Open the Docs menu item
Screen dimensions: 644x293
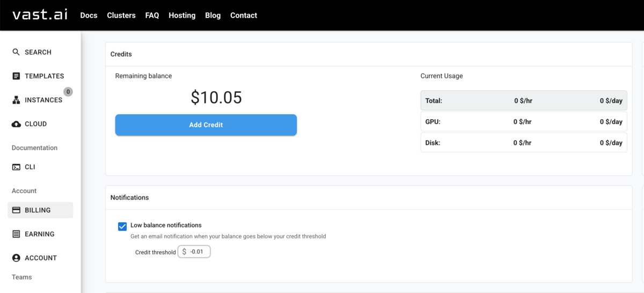pyautogui.click(x=89, y=16)
